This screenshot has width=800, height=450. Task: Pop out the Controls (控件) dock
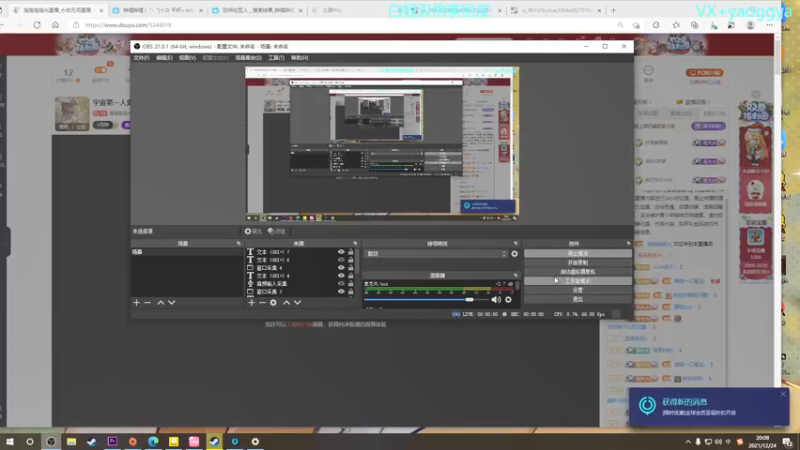click(x=628, y=243)
